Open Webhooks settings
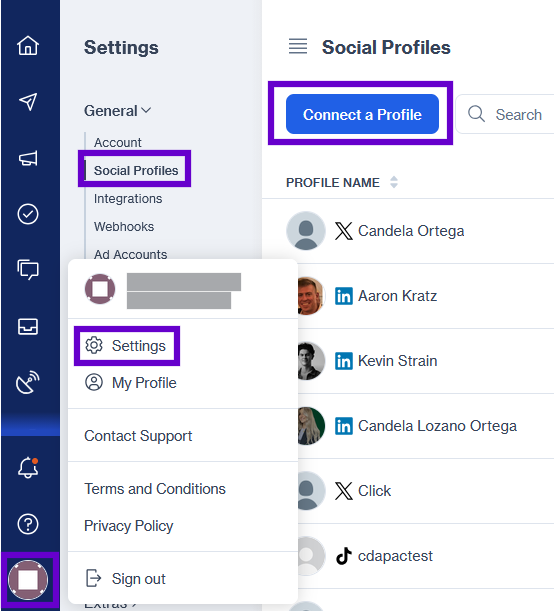The width and height of the screenshot is (554, 611). tap(124, 227)
